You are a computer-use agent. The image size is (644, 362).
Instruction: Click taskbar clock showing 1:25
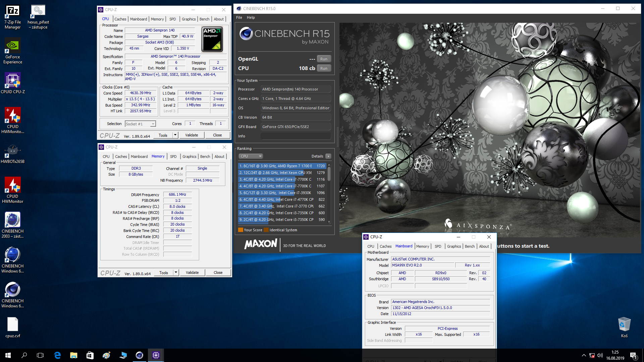[615, 355]
